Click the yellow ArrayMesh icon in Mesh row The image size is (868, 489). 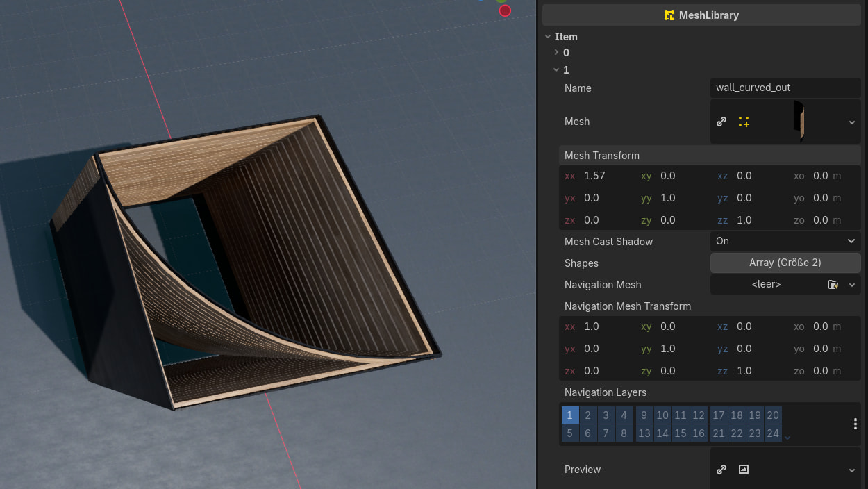[744, 122]
